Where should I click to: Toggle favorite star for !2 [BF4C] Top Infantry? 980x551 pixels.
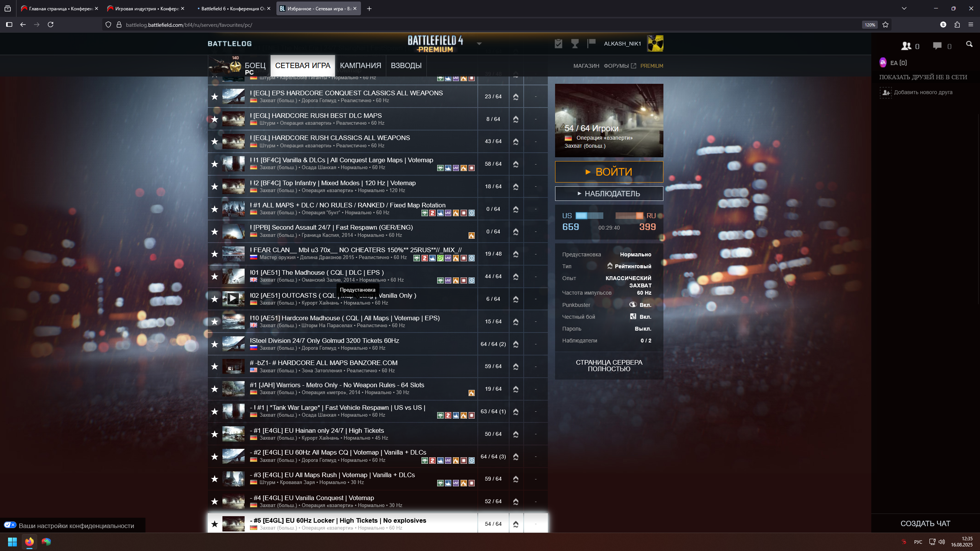point(215,186)
